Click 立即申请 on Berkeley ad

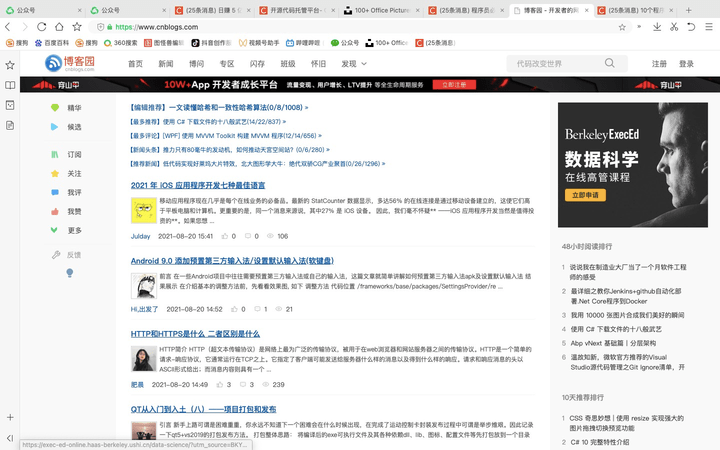585,195
